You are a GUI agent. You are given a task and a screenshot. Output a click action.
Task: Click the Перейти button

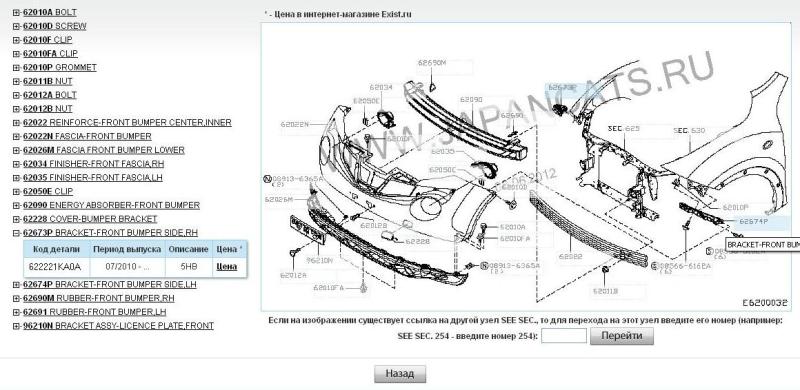pos(621,336)
